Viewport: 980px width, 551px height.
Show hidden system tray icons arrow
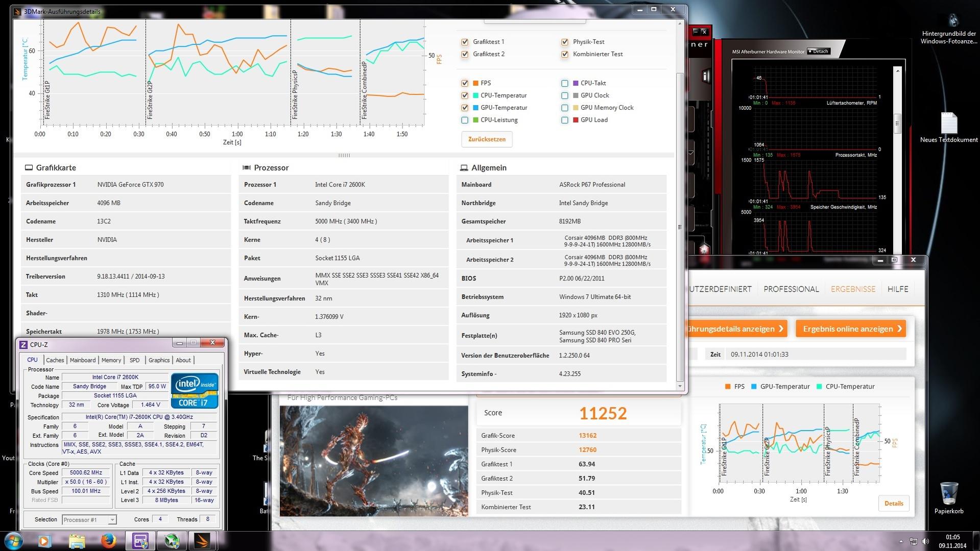click(901, 541)
